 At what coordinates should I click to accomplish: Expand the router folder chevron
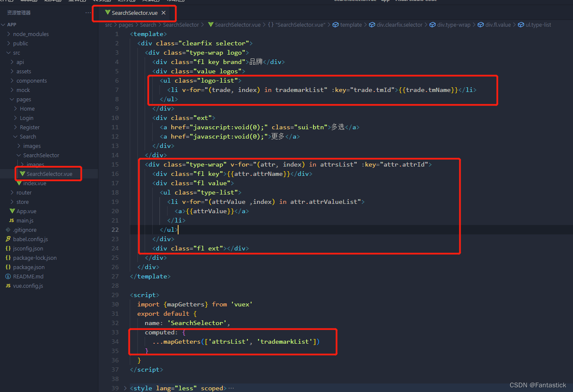12,192
